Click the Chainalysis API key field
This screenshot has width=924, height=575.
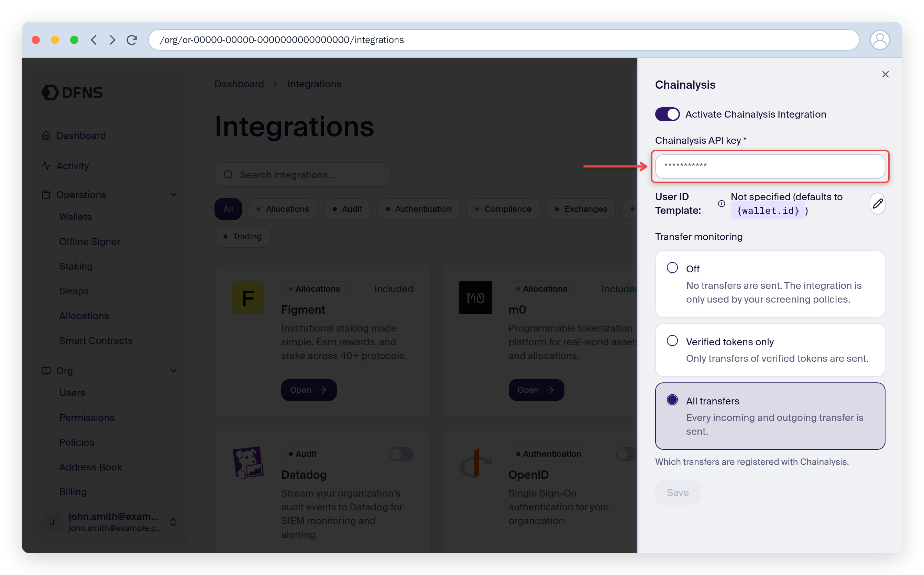(x=770, y=166)
